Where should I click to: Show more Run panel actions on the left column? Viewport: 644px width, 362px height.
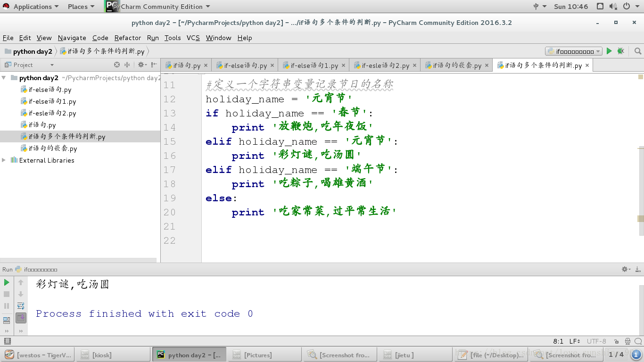[7, 331]
